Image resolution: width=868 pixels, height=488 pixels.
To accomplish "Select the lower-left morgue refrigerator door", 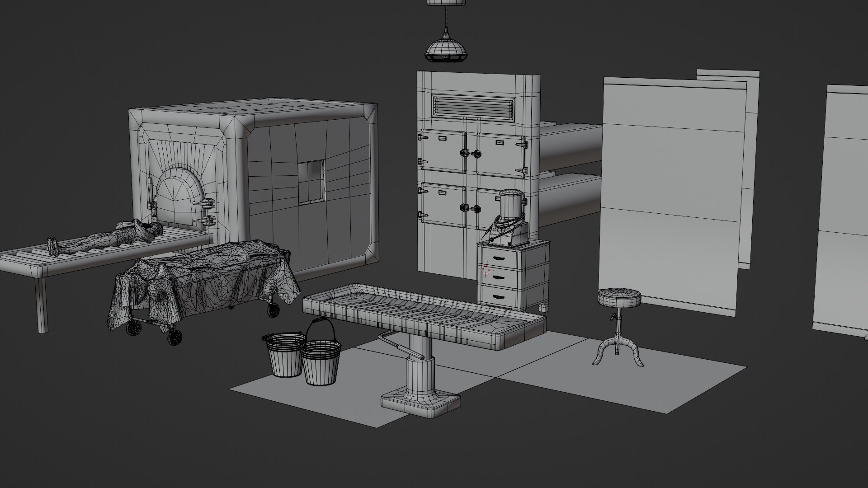I will click(443, 205).
